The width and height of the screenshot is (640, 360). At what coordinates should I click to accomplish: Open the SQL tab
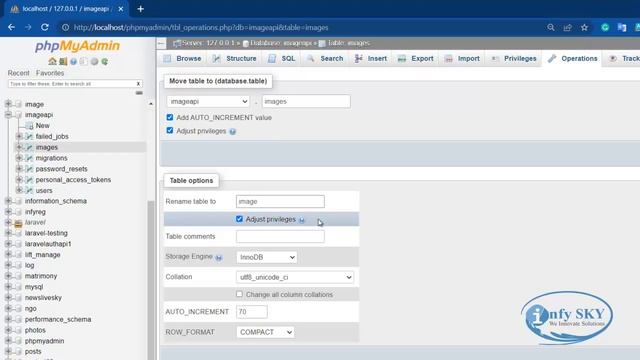[282, 59]
